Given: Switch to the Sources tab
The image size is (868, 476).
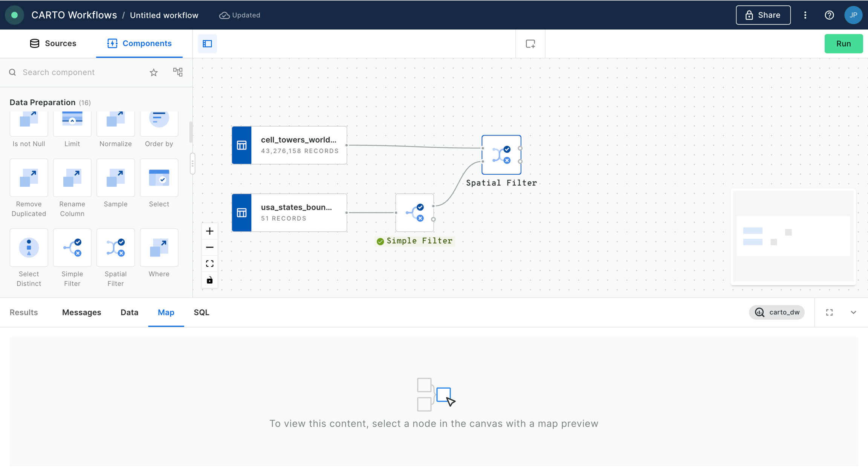Looking at the screenshot, I should pos(53,43).
